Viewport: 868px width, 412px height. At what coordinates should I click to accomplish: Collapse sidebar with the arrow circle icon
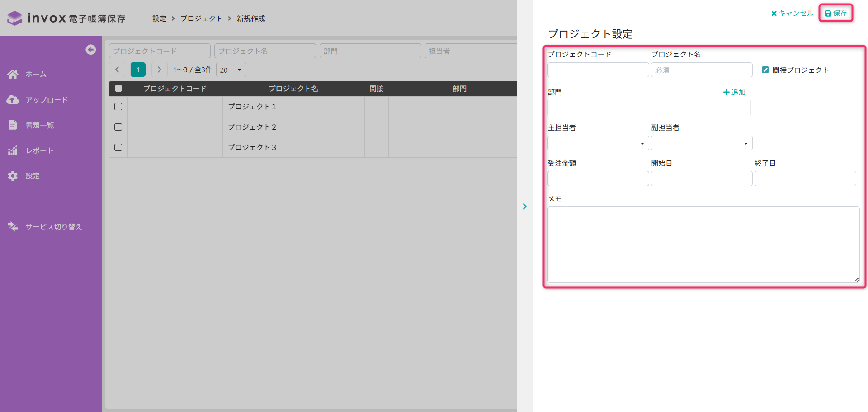90,50
